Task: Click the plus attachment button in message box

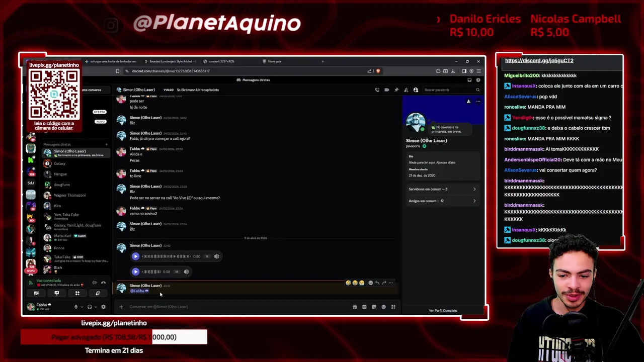Action: [121, 307]
